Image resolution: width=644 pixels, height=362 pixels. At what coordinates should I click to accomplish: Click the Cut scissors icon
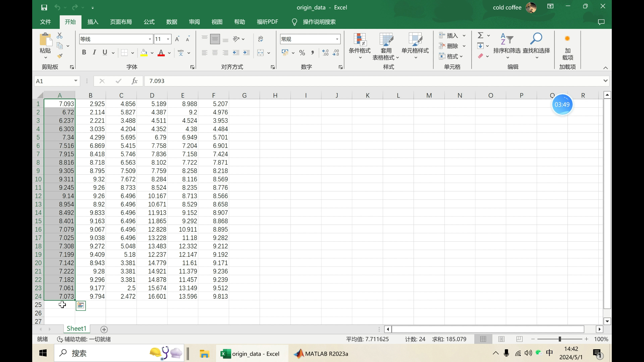(60, 35)
